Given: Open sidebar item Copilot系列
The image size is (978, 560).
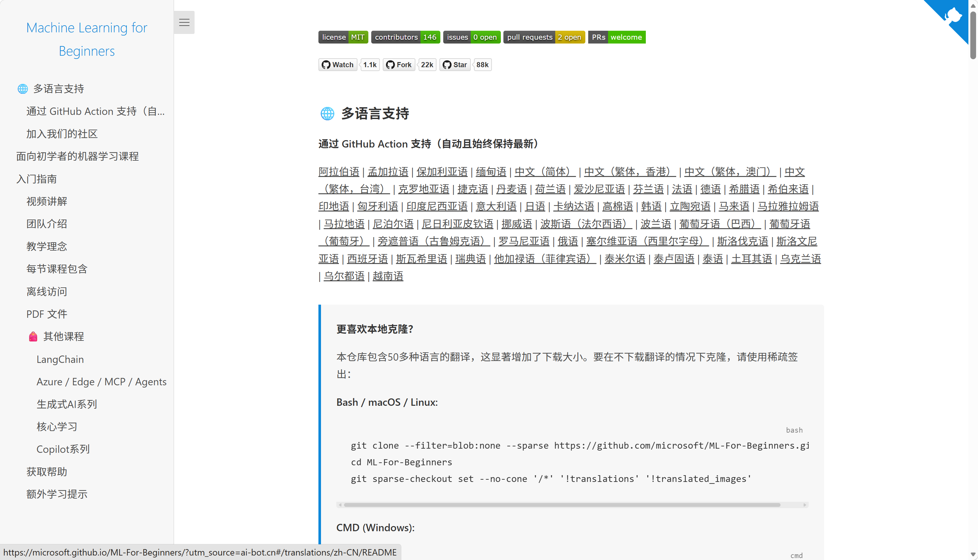Looking at the screenshot, I should coord(63,449).
